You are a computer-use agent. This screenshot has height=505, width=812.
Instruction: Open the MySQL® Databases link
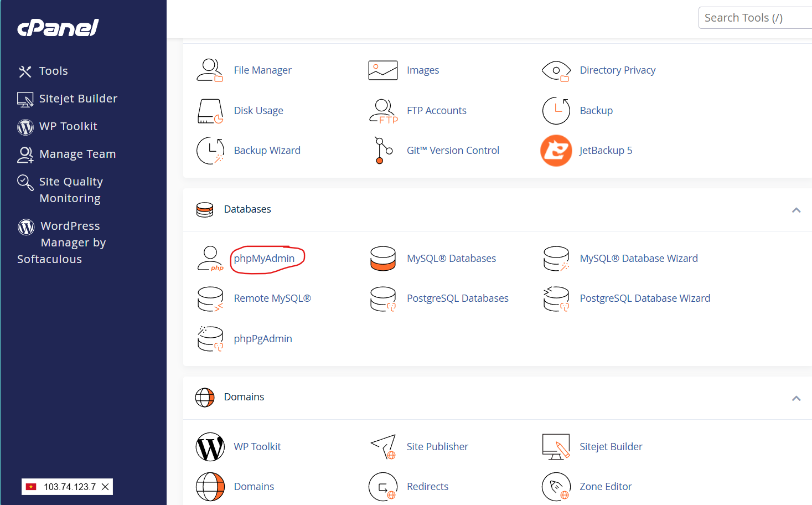[451, 259]
